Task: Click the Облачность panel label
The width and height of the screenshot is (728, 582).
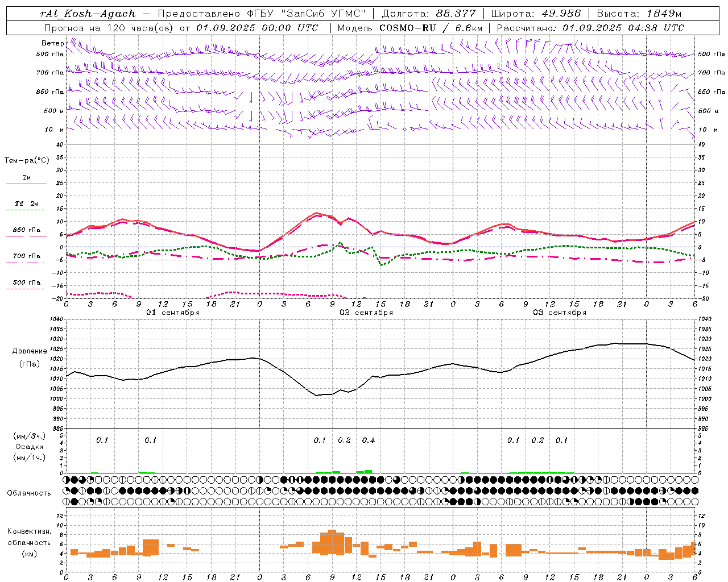Action: point(29,493)
